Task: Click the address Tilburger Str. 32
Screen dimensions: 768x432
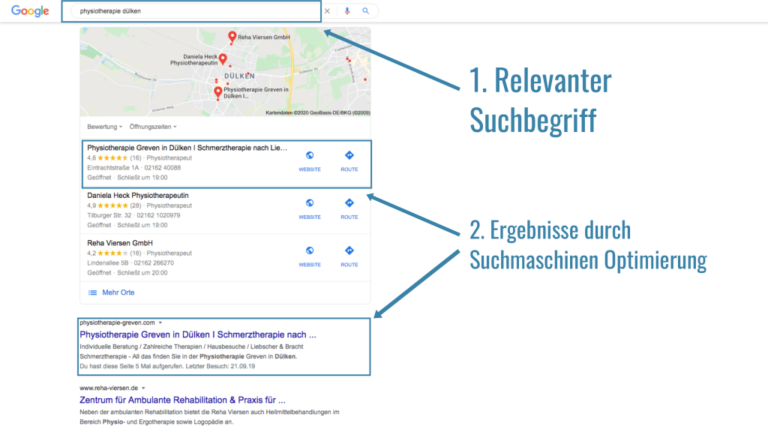Action: click(x=109, y=215)
